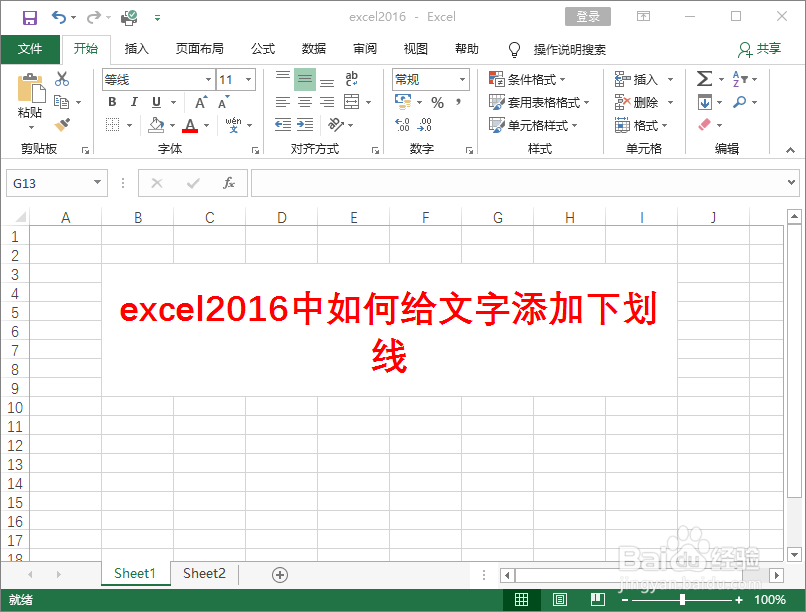Switch to the 页面布局 Page Layout tab
Viewport: 806px width, 612px height.
[199, 49]
